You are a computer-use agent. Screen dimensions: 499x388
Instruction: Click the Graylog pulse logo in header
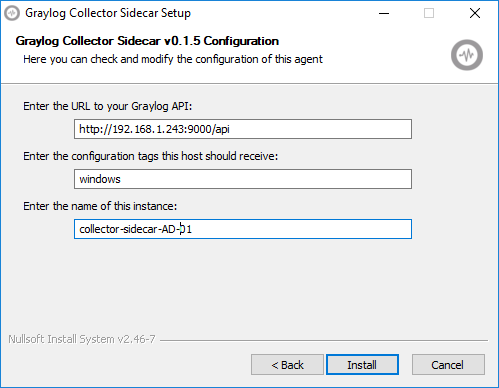[x=467, y=55]
